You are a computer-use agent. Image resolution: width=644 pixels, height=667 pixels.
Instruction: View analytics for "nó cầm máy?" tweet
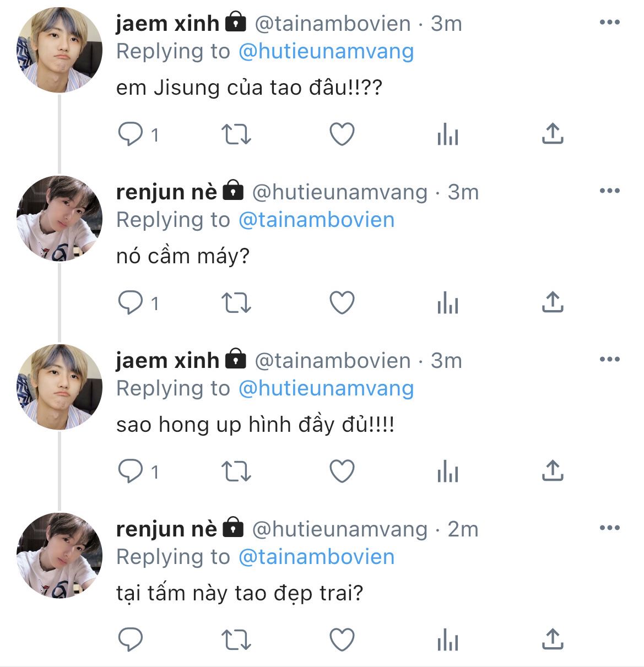(x=447, y=303)
